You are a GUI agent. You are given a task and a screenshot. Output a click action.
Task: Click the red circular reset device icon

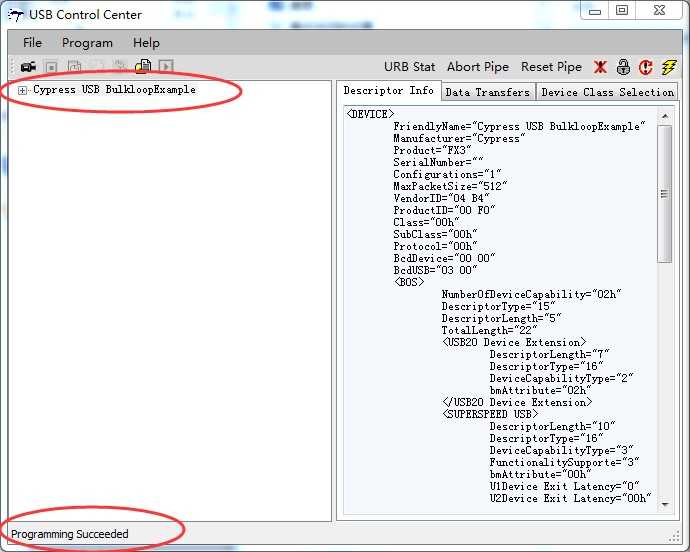[646, 67]
